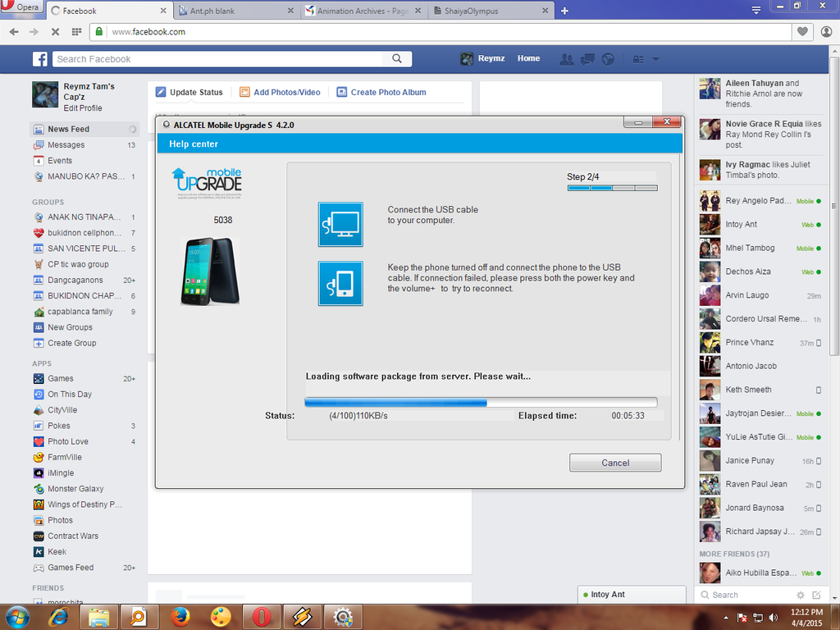Click the download progress bar
The height and width of the screenshot is (630, 840).
click(481, 402)
